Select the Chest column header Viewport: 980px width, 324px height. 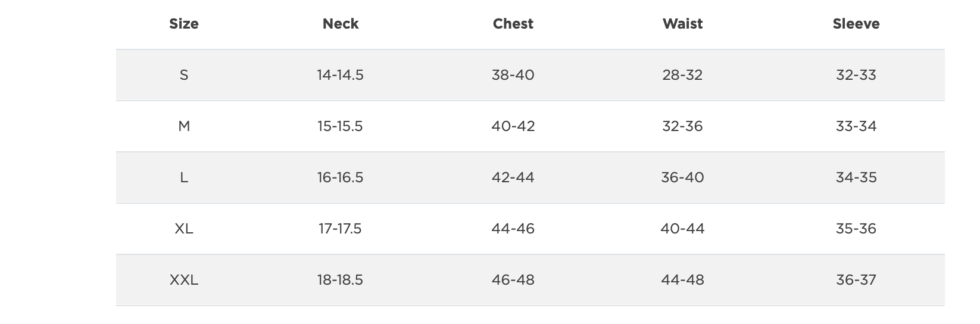coord(513,24)
